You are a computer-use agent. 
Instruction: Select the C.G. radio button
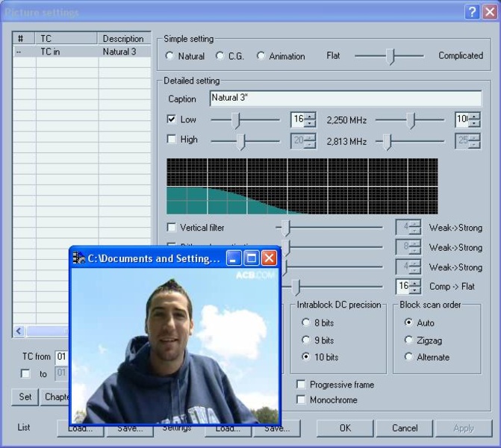pyautogui.click(x=220, y=56)
